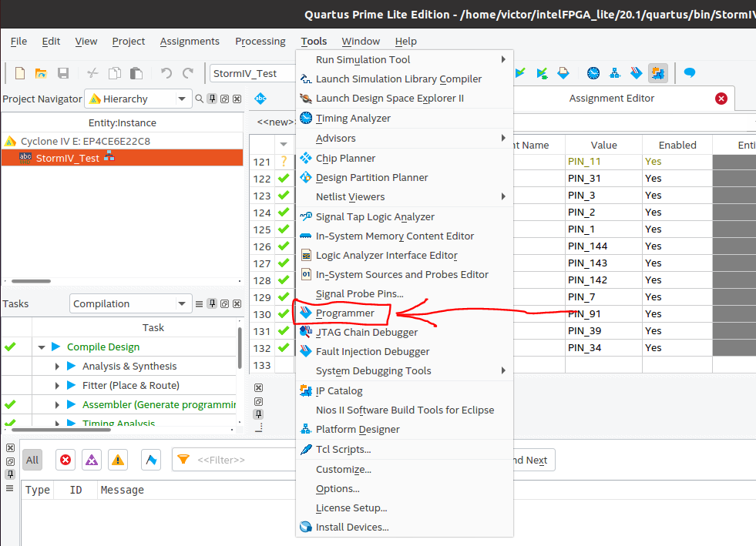This screenshot has width=756, height=546.
Task: Click the PIN_91 value cell
Action: point(603,313)
